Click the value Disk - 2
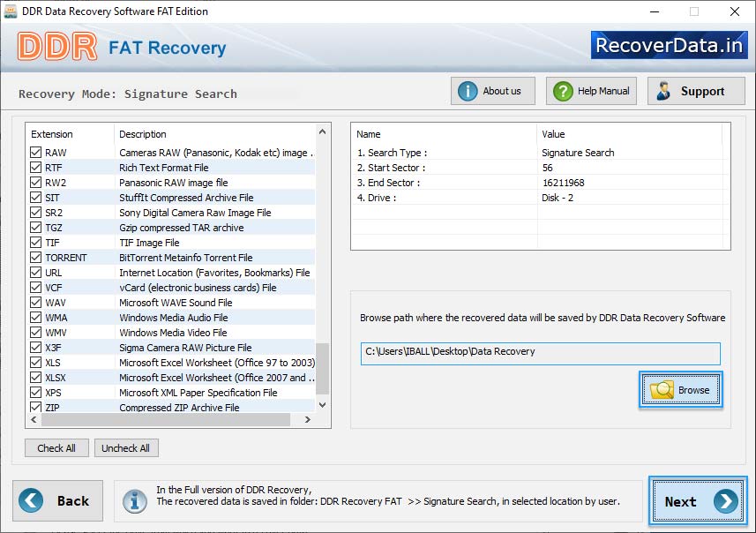The height and width of the screenshot is (533, 756). click(x=558, y=198)
